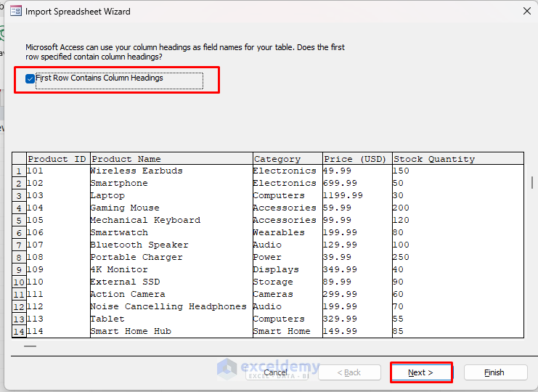Viewport: 538px width, 392px height.
Task: Click the Smart Home Hub cell
Action: [171, 331]
